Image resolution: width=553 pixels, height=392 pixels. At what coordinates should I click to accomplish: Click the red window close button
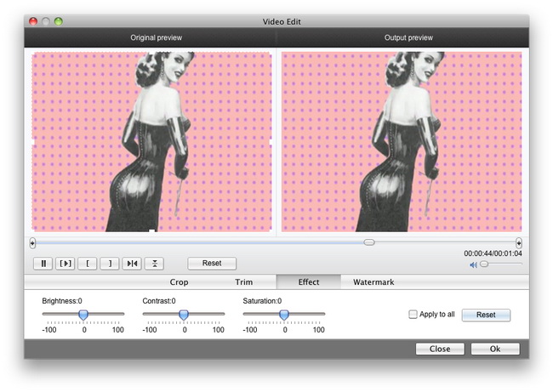pos(33,21)
